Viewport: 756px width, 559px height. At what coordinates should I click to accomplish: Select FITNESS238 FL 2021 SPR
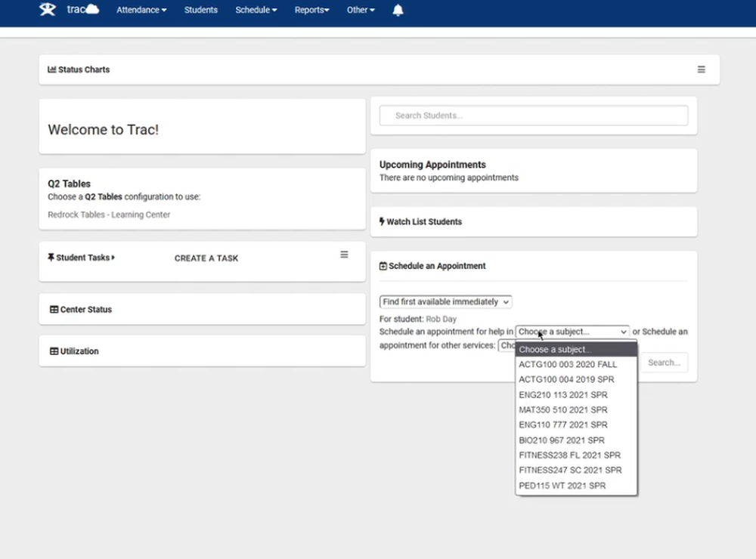point(576,455)
